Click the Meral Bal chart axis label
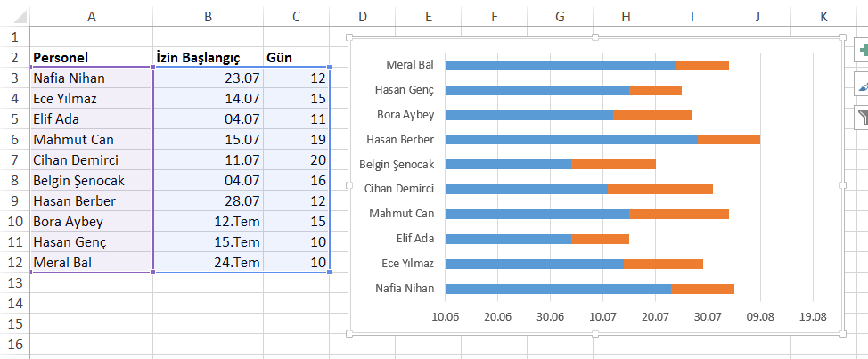The width and height of the screenshot is (868, 359). (x=410, y=65)
